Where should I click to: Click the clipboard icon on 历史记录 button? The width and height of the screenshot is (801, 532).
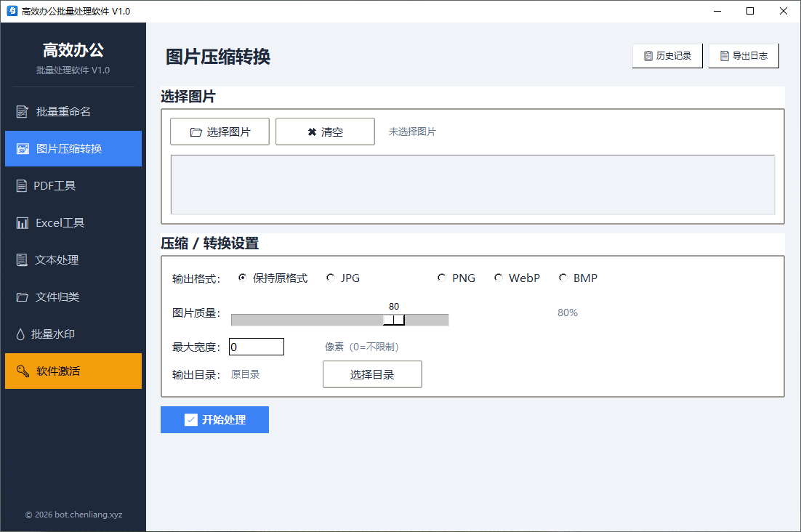point(648,56)
